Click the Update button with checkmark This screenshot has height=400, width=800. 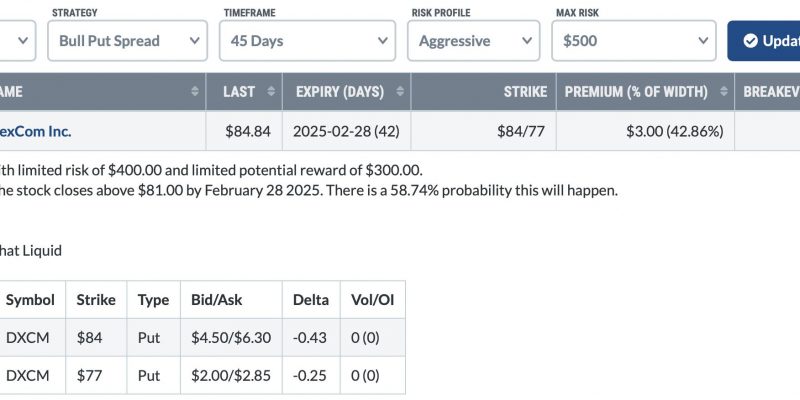click(764, 41)
